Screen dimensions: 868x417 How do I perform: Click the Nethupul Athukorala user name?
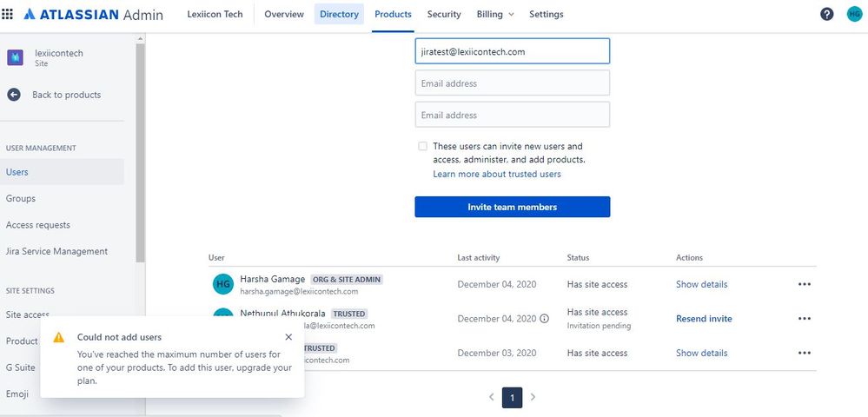283,314
